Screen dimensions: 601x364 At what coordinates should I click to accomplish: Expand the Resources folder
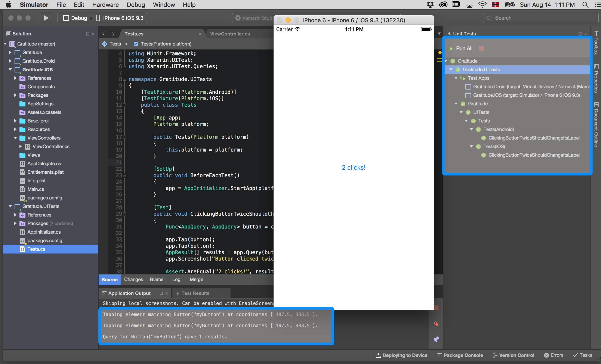click(15, 129)
